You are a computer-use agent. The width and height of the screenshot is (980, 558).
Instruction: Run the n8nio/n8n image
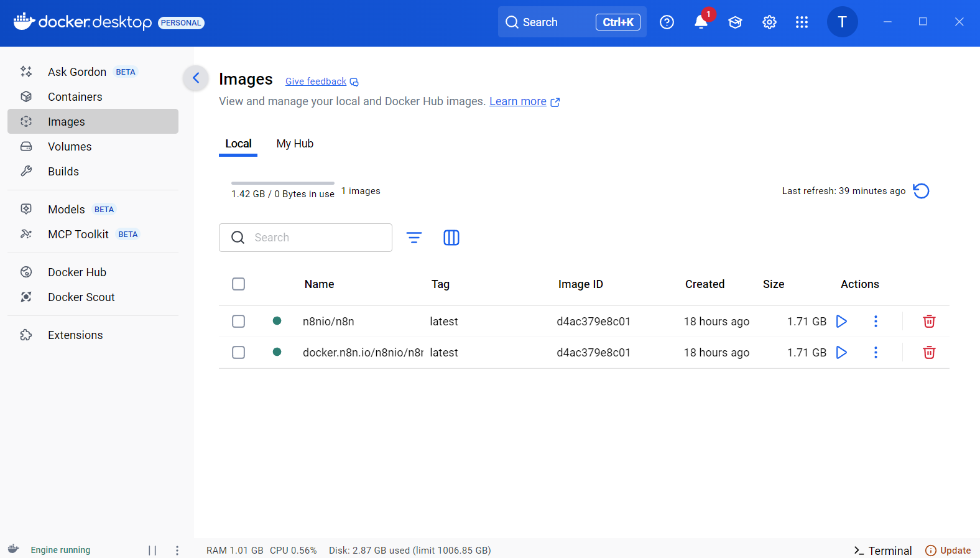841,322
